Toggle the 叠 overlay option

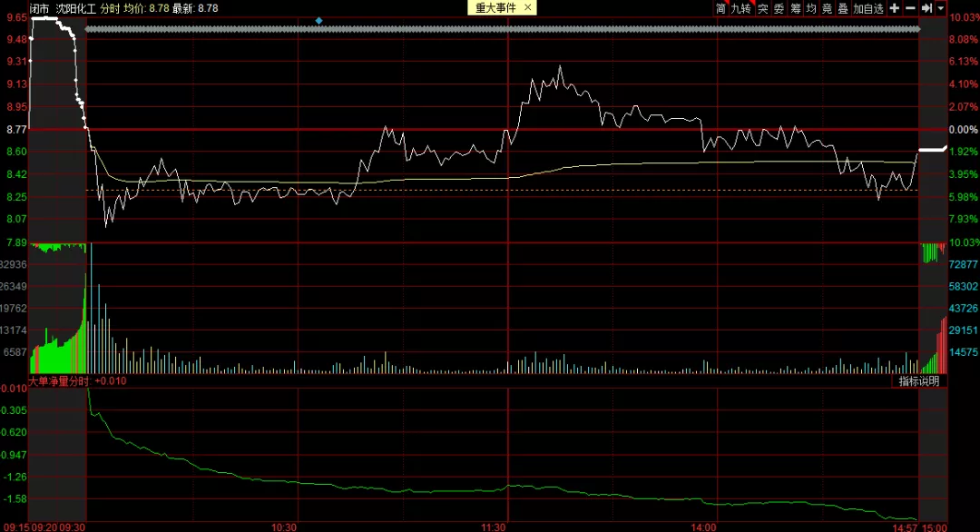click(842, 8)
